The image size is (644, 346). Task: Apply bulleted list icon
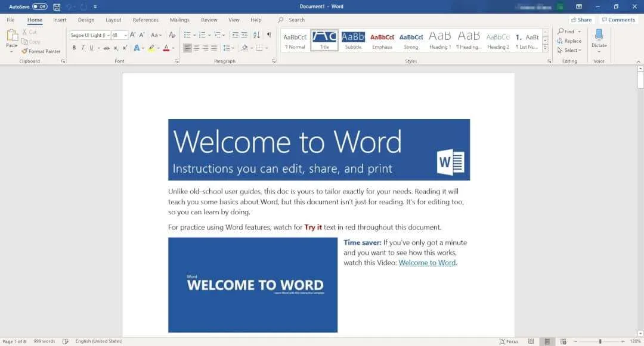[187, 35]
